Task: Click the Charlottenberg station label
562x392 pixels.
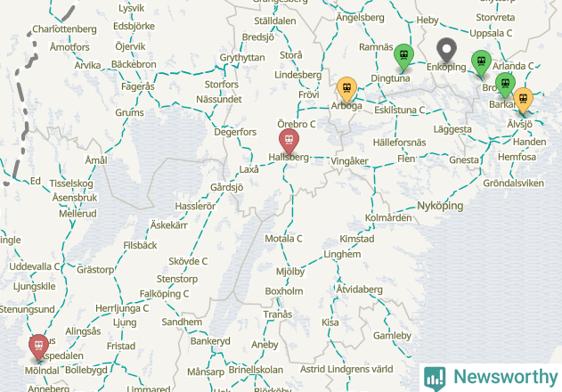Action: click(x=64, y=29)
